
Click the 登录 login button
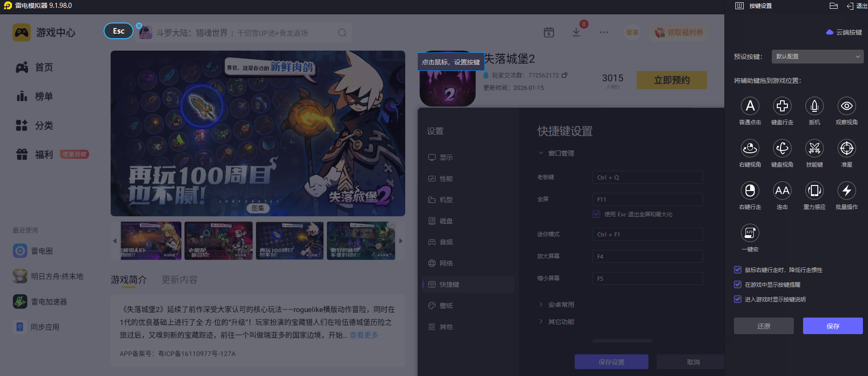632,32
